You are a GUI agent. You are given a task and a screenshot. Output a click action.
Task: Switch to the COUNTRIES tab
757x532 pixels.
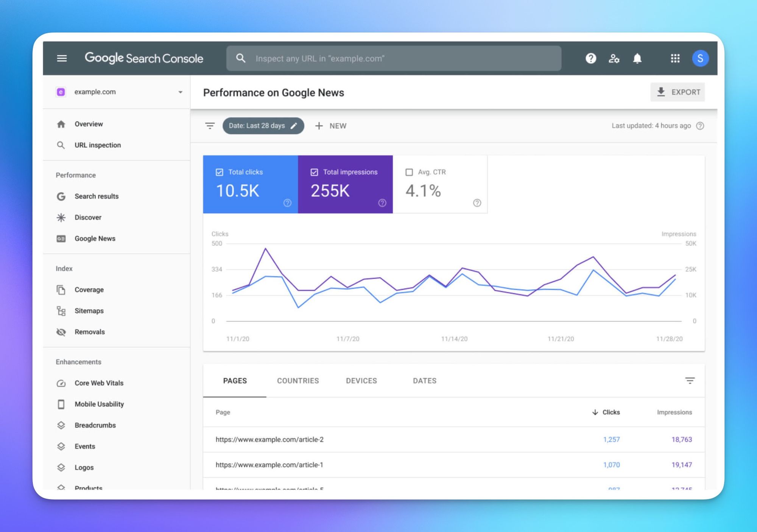click(x=298, y=381)
